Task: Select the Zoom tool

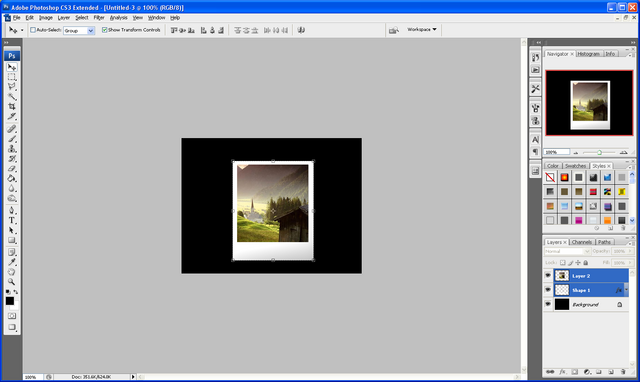Action: (x=12, y=282)
